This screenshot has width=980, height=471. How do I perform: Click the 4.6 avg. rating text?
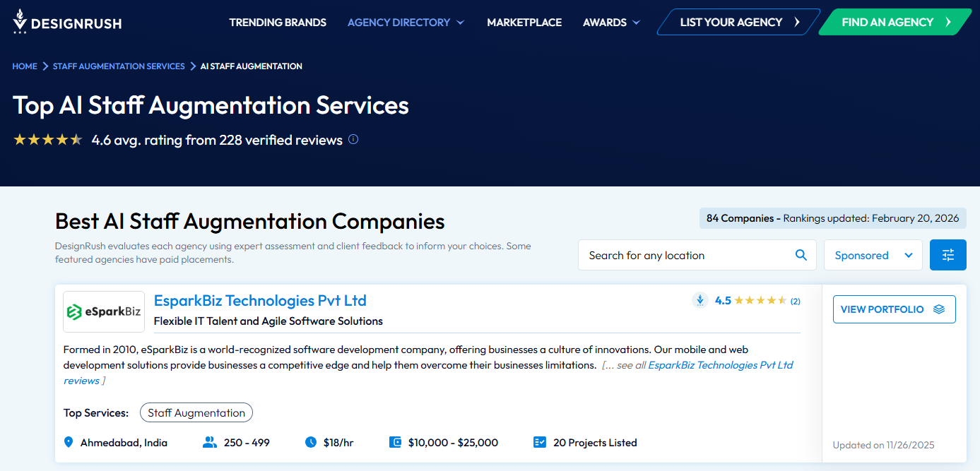tap(217, 140)
